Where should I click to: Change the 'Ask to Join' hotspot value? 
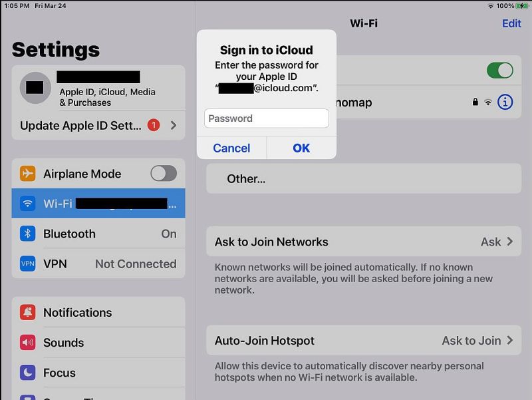point(471,341)
